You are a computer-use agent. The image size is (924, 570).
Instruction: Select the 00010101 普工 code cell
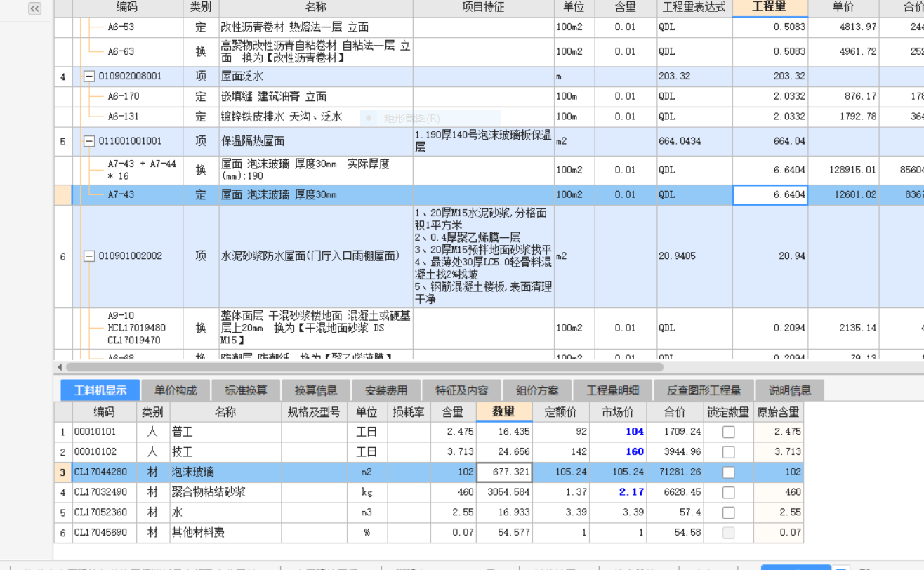(x=103, y=432)
